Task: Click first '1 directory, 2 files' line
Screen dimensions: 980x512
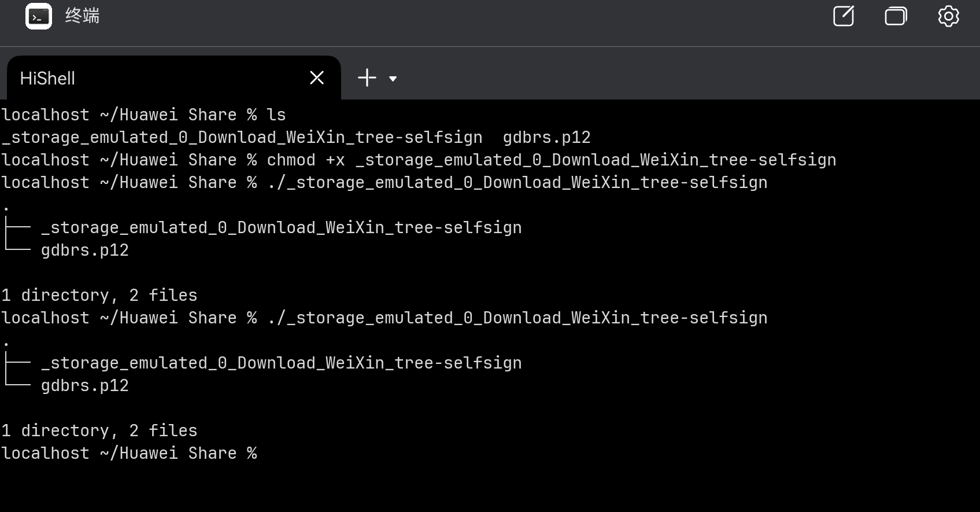Action: click(x=99, y=295)
